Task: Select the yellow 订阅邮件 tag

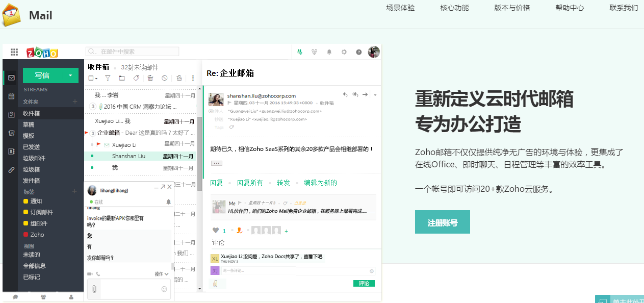Action: point(38,212)
